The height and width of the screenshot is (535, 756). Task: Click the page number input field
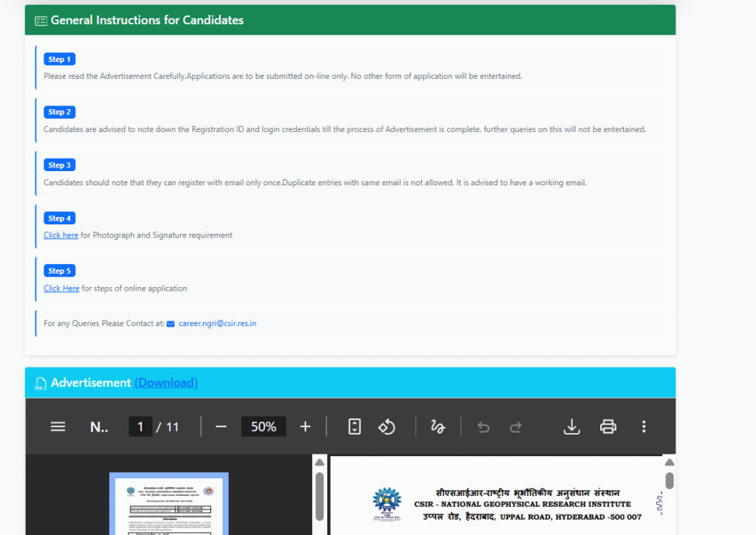coord(140,427)
